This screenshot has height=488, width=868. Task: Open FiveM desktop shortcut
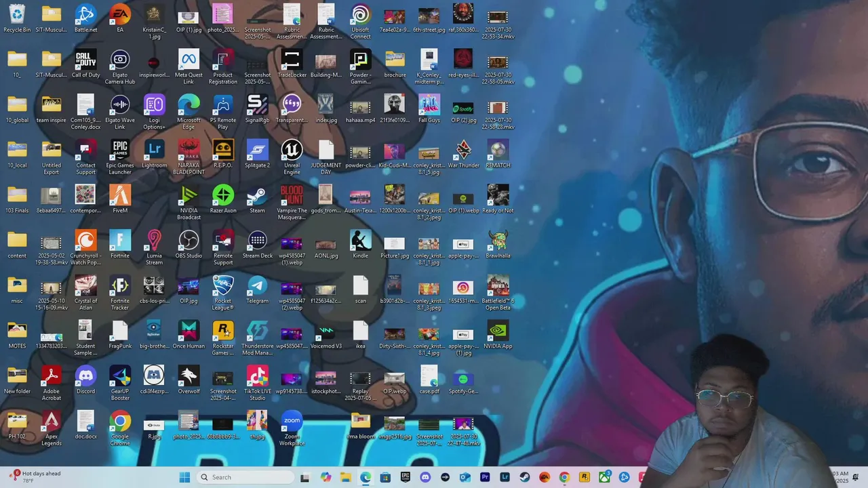click(120, 199)
